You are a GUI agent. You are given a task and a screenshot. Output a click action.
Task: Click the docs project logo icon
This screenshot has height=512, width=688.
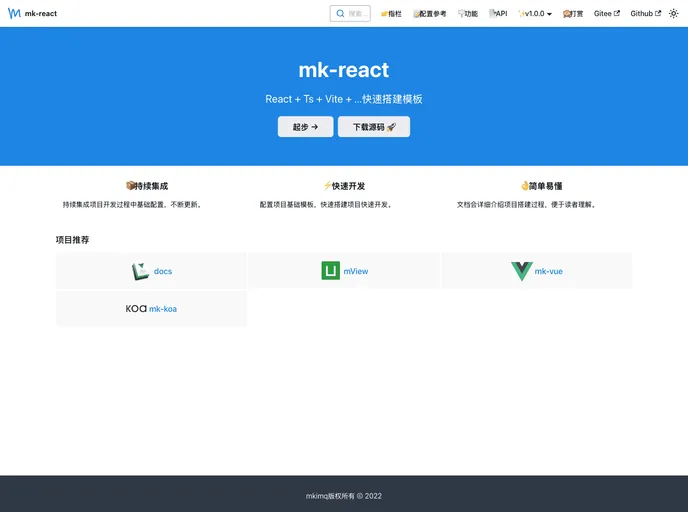[139, 271]
